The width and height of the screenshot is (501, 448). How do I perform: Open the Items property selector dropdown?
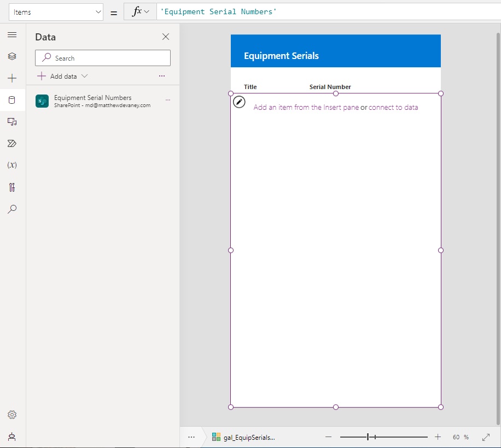[x=56, y=11]
